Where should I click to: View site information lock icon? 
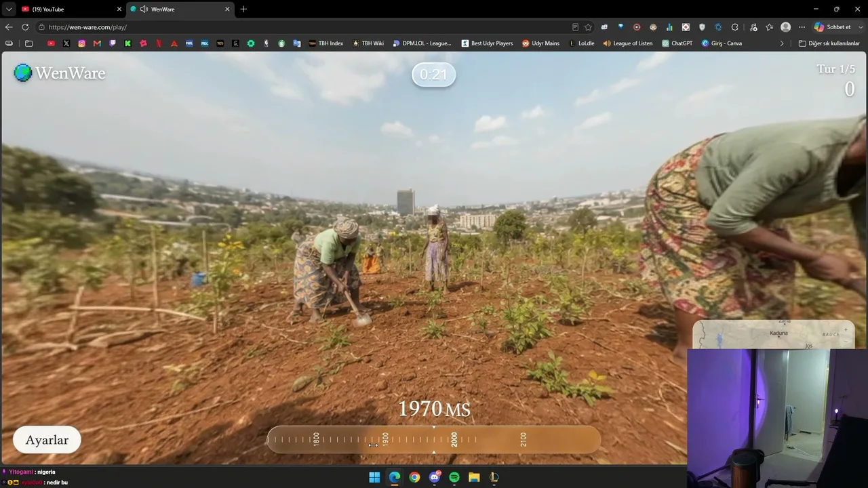point(42,27)
